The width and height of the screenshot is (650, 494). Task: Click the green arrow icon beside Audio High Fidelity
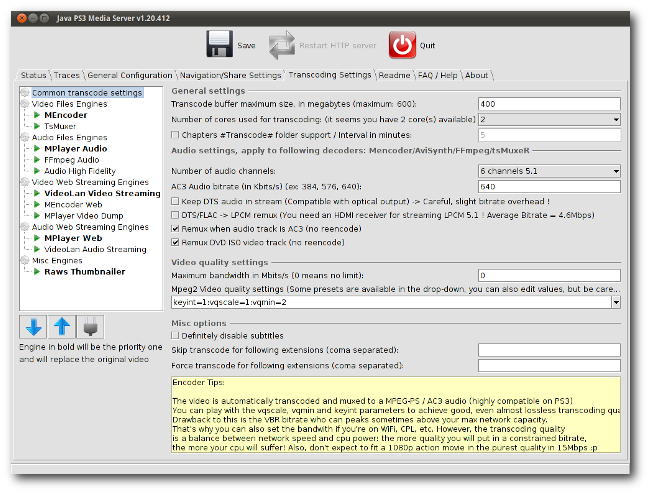point(37,171)
